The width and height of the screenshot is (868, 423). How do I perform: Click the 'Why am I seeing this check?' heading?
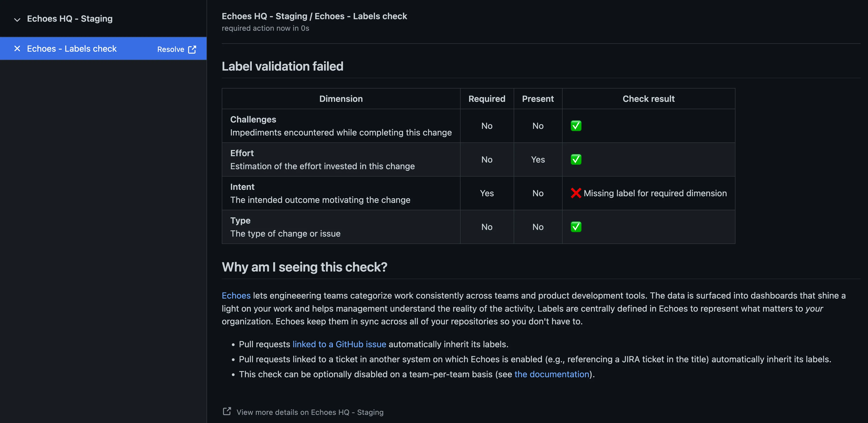304,267
